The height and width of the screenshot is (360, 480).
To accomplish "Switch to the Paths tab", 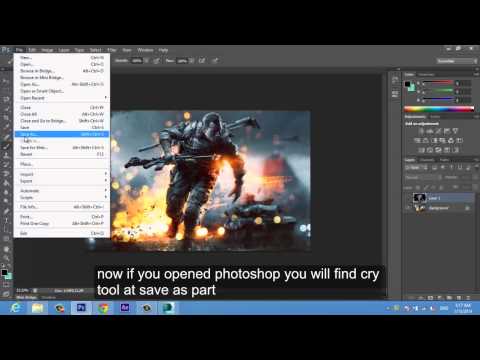I will coord(444,160).
